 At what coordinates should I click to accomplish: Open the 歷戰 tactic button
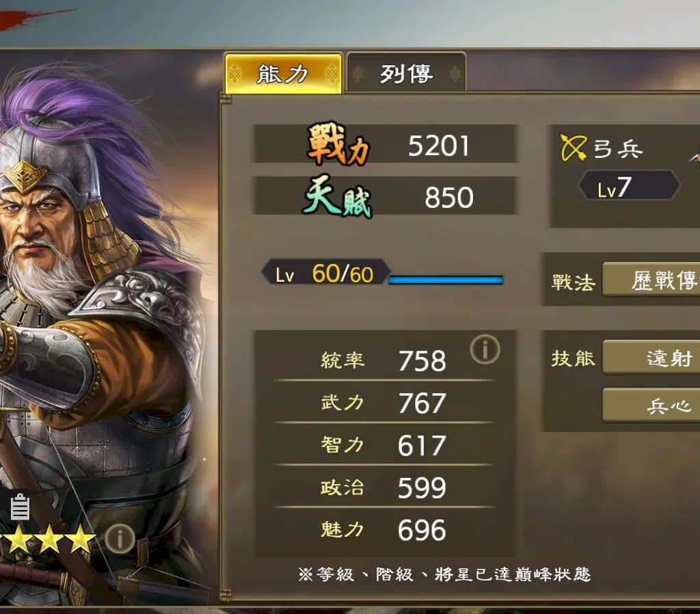click(x=651, y=280)
